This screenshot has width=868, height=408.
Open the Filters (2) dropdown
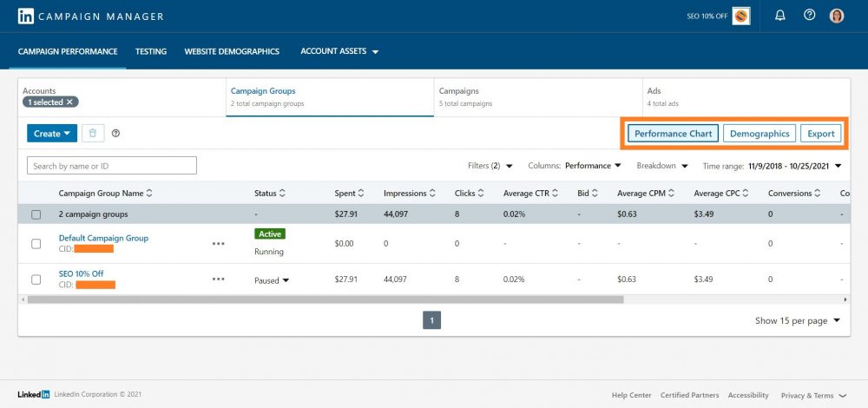[x=490, y=166]
